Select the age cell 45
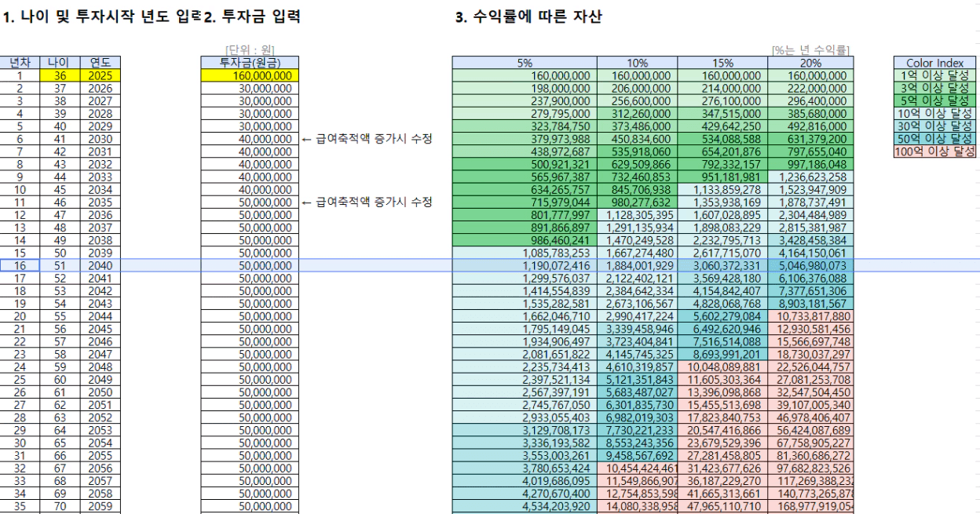Image resolution: width=980 pixels, height=514 pixels. coord(59,189)
